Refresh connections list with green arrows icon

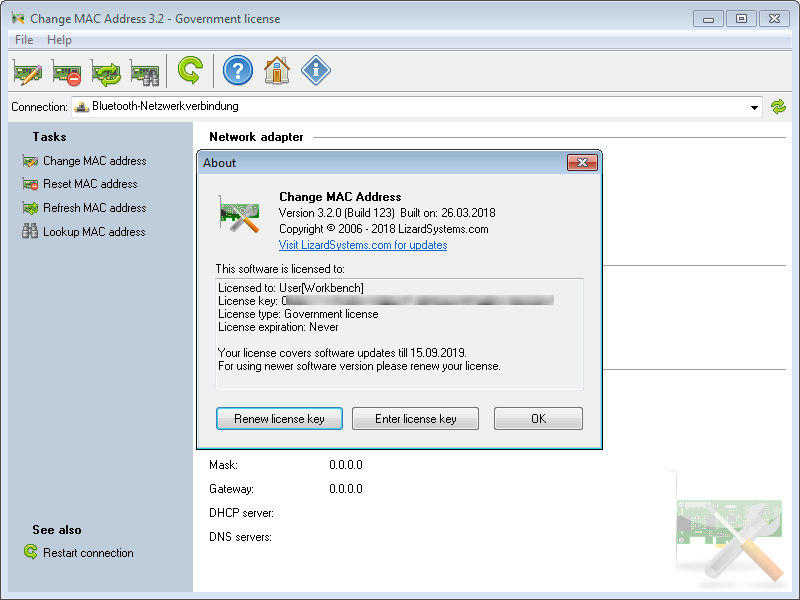coord(778,107)
